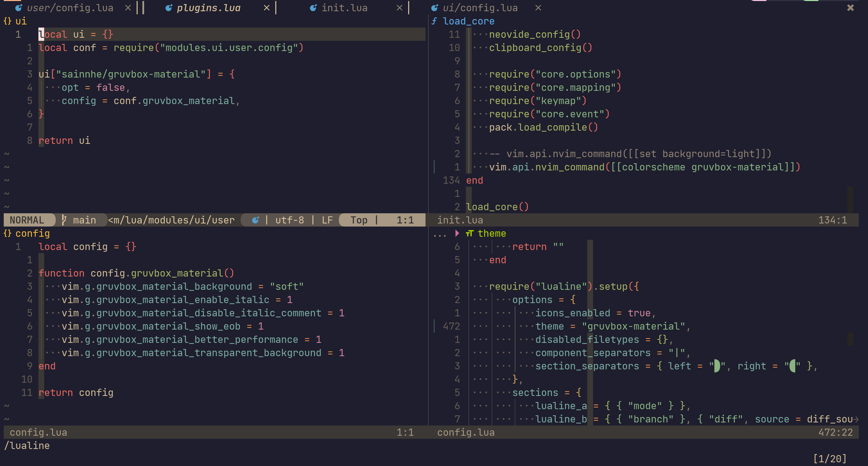Close the user/config.lua tab
Viewport: 868px width, 466px height.
click(128, 7)
